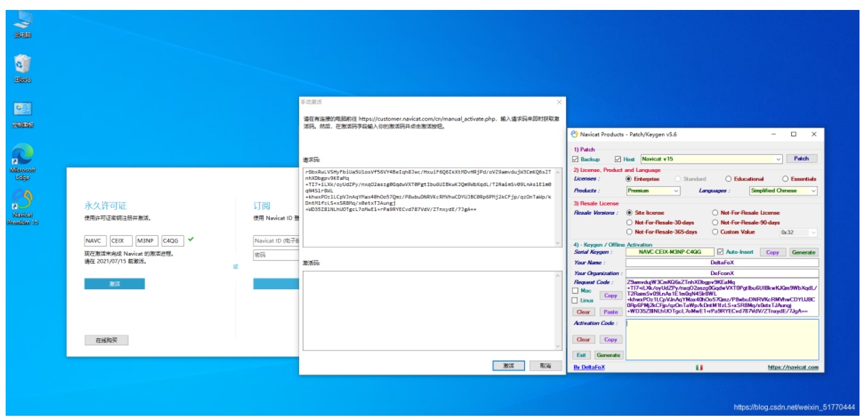The height and width of the screenshot is (420, 868).
Task: Open the Control Panel desktop shortcut
Action: 22,114
